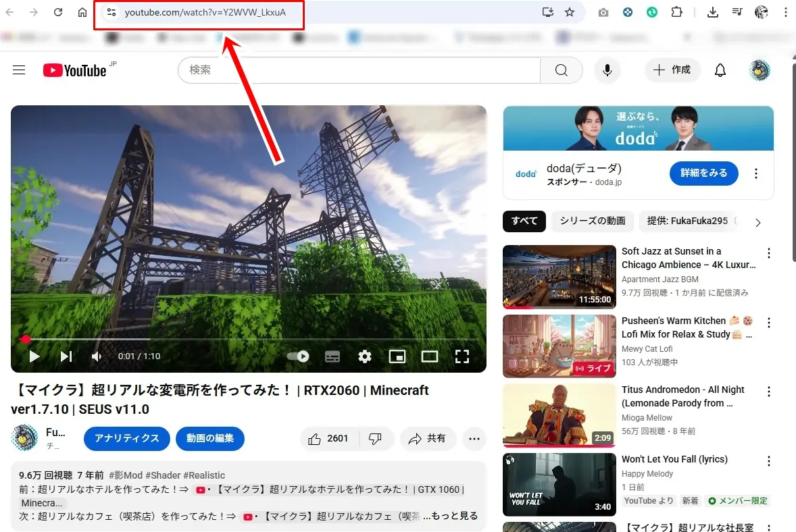The image size is (796, 532).
Task: Bookmark this page with the star icon
Action: (x=570, y=12)
